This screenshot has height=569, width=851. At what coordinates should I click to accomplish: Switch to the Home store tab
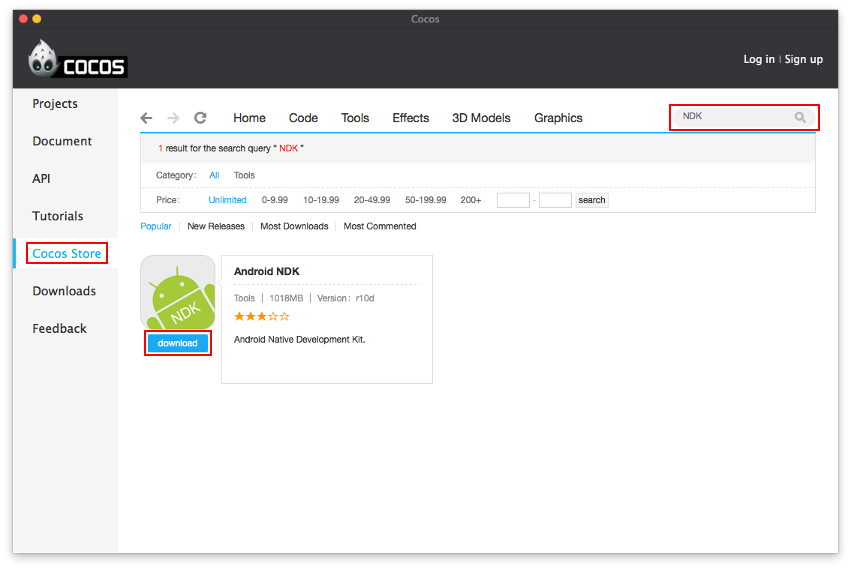pos(249,118)
